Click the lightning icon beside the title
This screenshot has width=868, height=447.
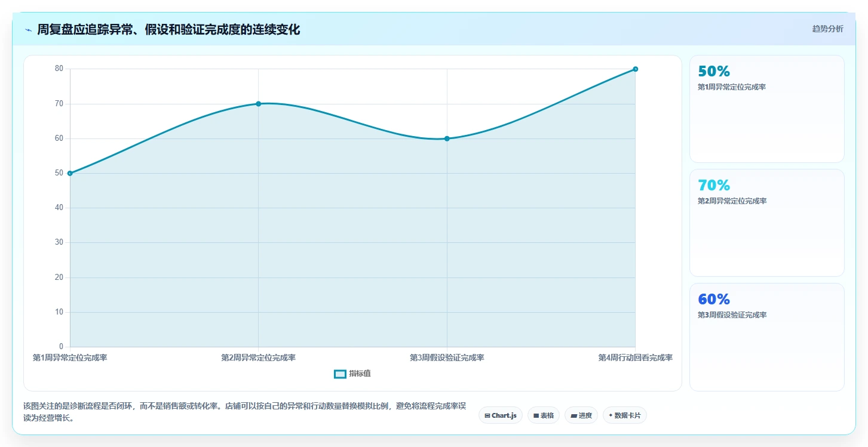click(x=28, y=30)
